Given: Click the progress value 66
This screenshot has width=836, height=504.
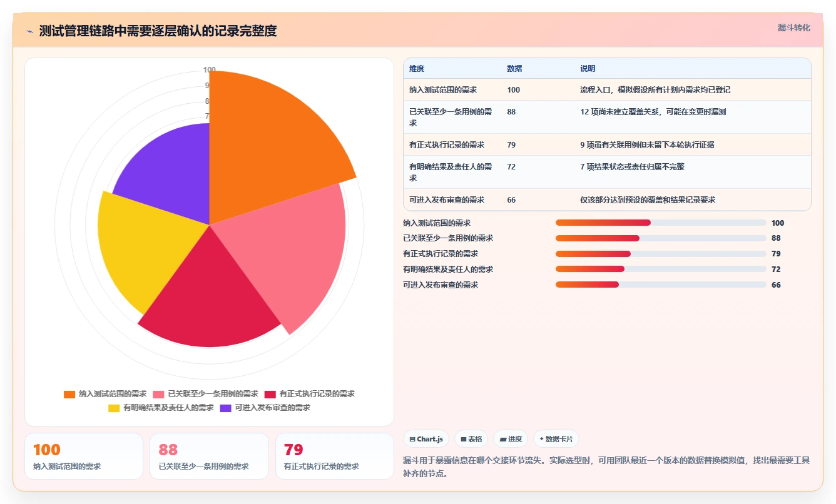Looking at the screenshot, I should coord(776,285).
